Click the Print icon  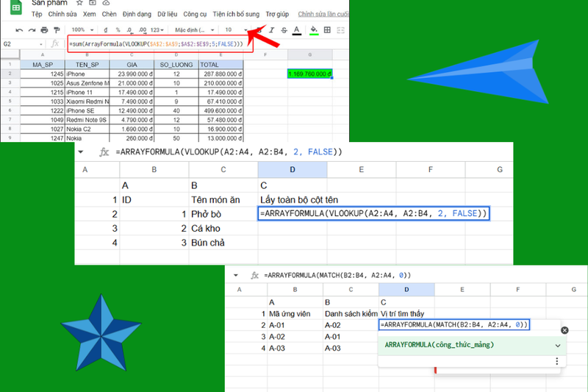coord(44,30)
